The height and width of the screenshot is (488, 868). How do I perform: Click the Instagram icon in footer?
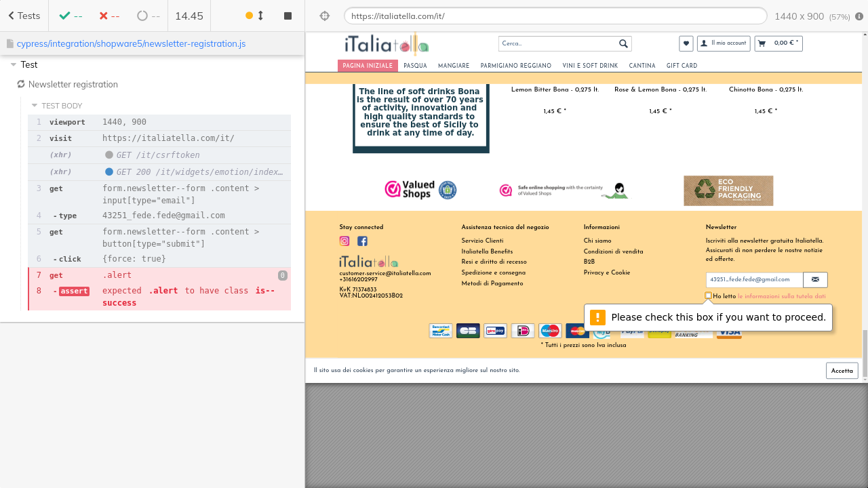coord(344,241)
